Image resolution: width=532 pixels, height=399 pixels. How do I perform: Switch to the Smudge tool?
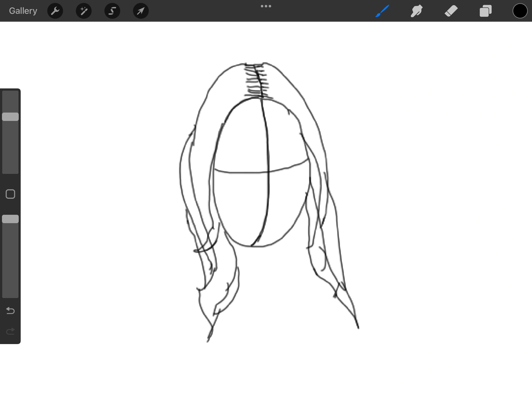click(x=416, y=11)
